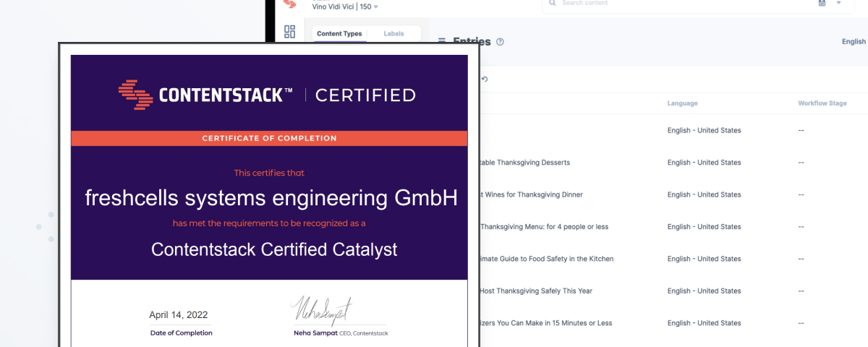Click the Certificate of Completion banner
Image resolution: width=868 pixels, height=347 pixels.
tap(269, 138)
